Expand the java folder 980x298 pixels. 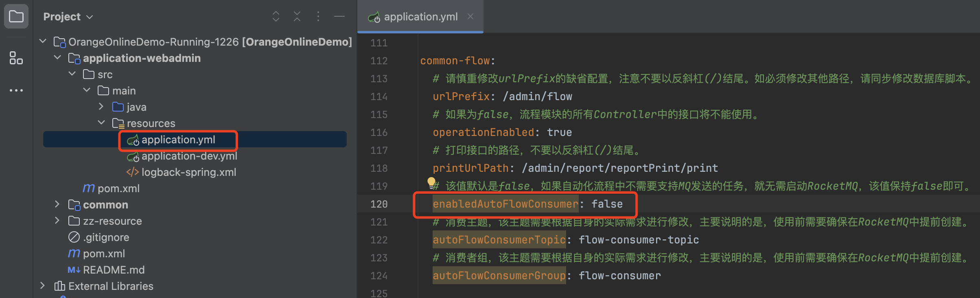[101, 107]
